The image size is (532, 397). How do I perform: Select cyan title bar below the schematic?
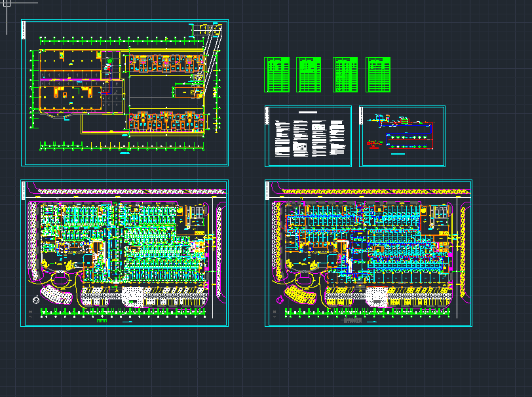[x=398, y=155]
